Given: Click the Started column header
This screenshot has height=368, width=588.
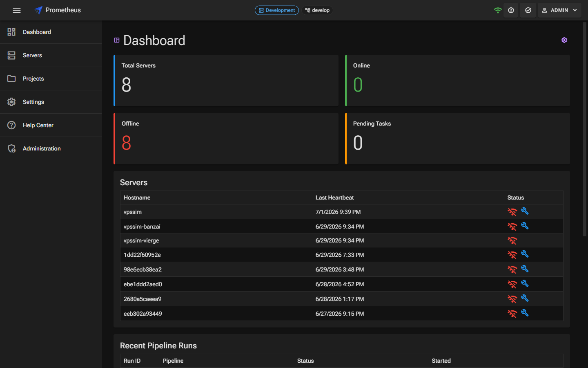Looking at the screenshot, I should (x=441, y=361).
